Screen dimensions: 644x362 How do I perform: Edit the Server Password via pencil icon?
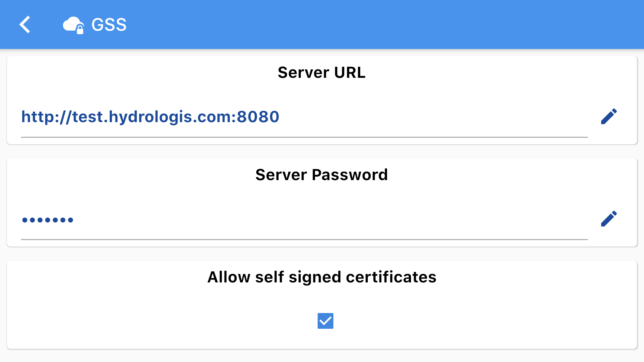609,219
